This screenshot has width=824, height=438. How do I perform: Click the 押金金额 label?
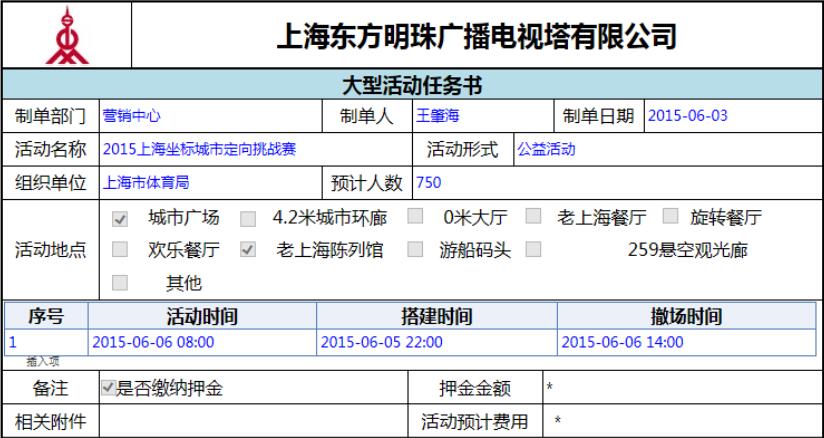point(475,389)
